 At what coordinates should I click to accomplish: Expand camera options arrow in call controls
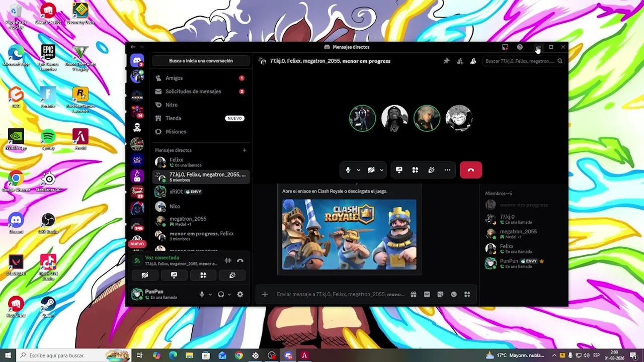tap(381, 170)
